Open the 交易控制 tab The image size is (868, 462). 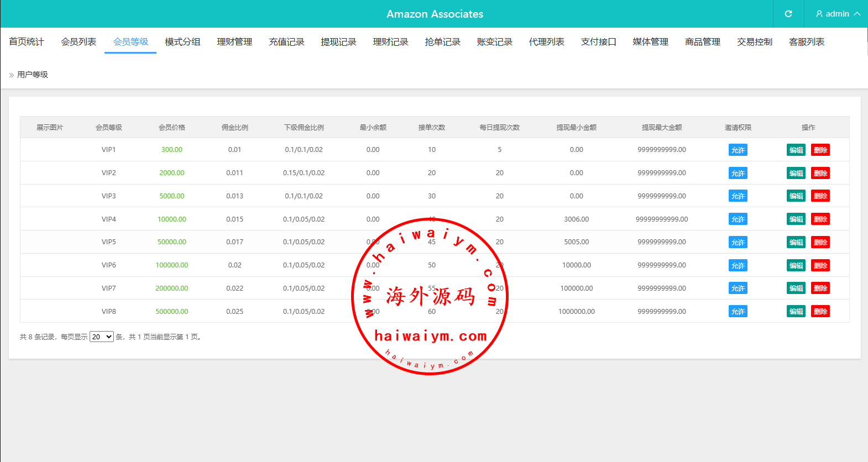tap(754, 42)
